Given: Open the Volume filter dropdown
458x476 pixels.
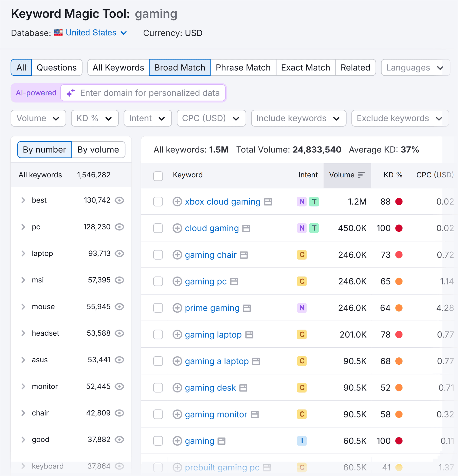Looking at the screenshot, I should (38, 118).
